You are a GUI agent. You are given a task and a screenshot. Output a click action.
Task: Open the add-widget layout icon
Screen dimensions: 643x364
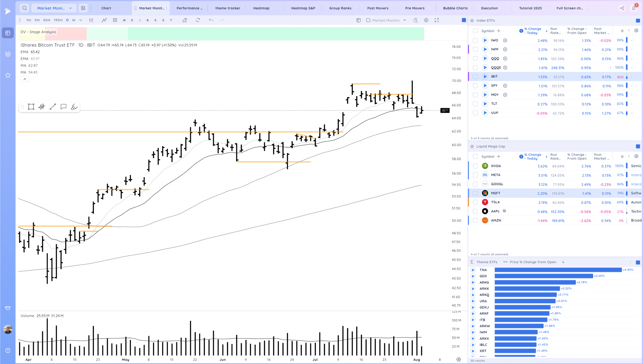click(83, 8)
